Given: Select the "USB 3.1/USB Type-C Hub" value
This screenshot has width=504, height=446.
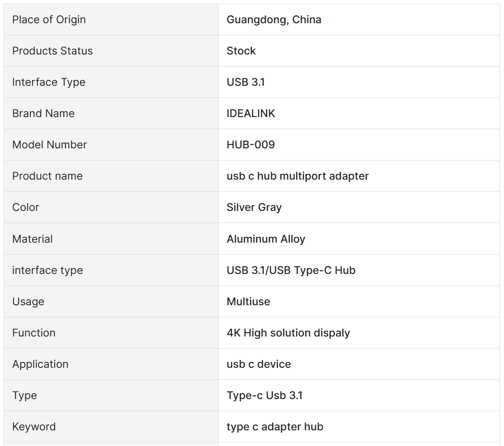Looking at the screenshot, I should [291, 270].
